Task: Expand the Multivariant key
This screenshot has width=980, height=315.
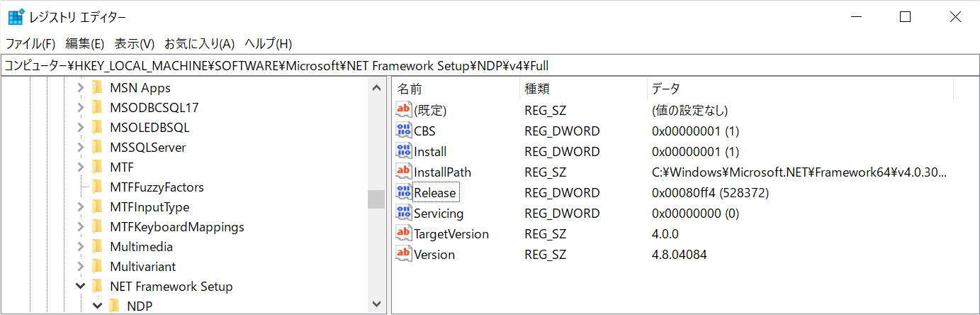Action: click(81, 267)
